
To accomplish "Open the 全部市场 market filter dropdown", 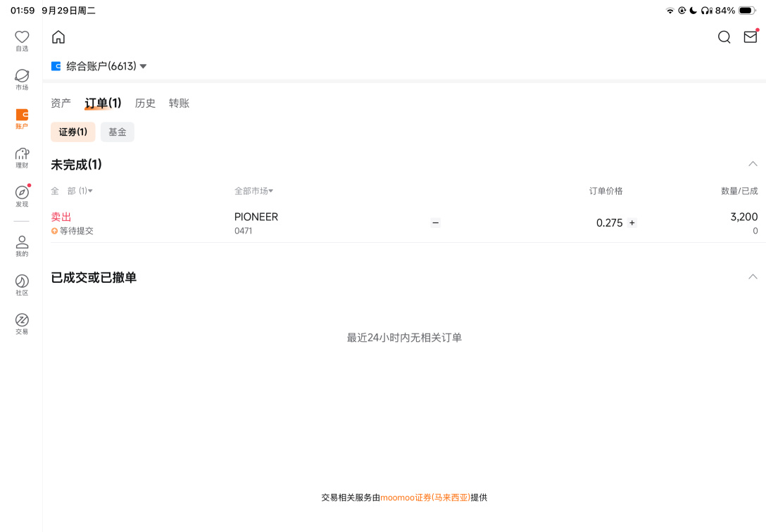I will (x=253, y=191).
